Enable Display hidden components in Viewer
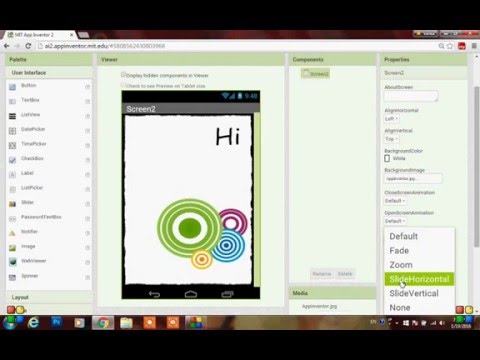The height and width of the screenshot is (360, 480). coord(123,75)
